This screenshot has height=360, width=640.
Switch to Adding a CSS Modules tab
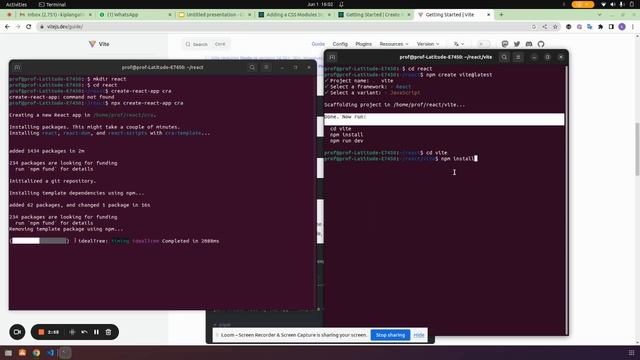(x=294, y=15)
